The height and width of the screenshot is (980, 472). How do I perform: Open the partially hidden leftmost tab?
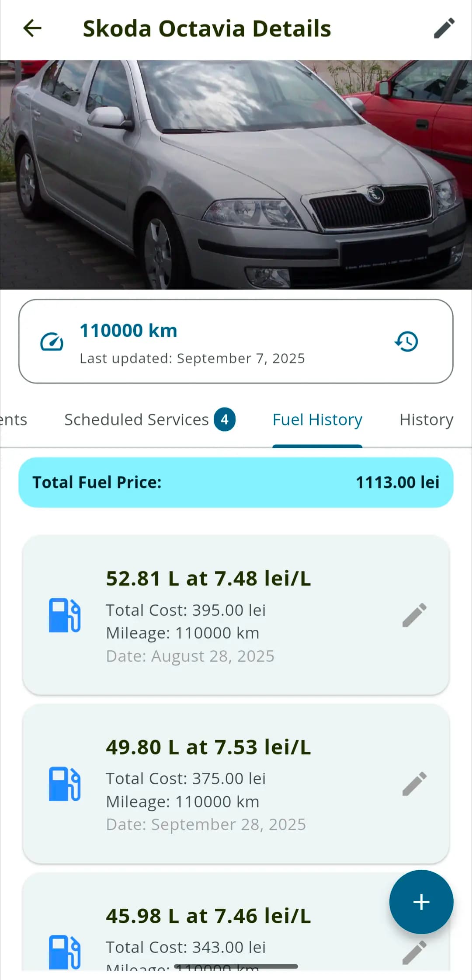point(13,419)
